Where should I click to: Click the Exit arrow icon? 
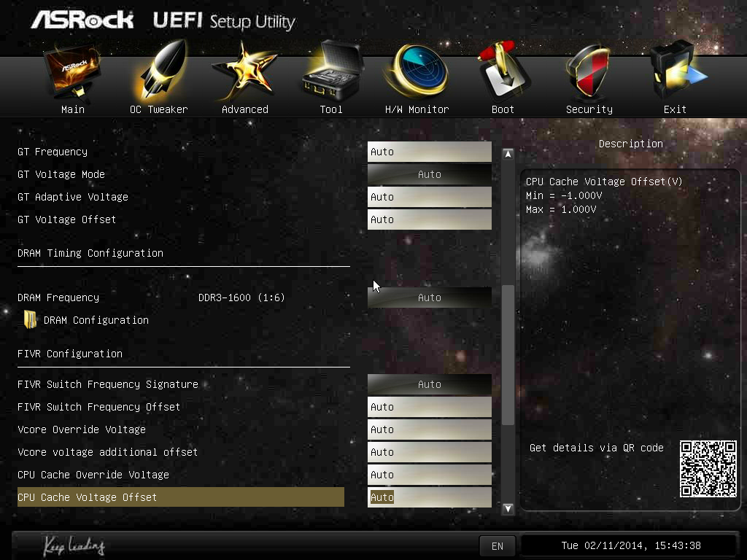pos(676,74)
